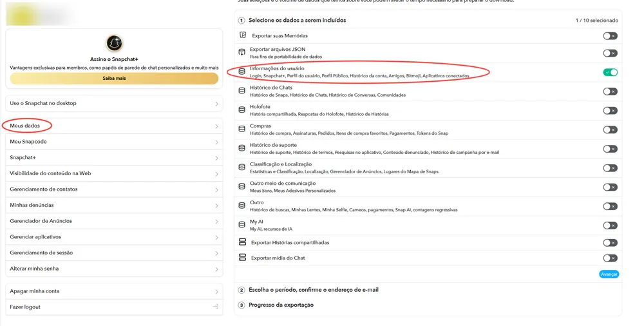The height and width of the screenshot is (326, 644).
Task: Click the Exportar Histórias compartilhadas icon
Action: [x=242, y=242]
